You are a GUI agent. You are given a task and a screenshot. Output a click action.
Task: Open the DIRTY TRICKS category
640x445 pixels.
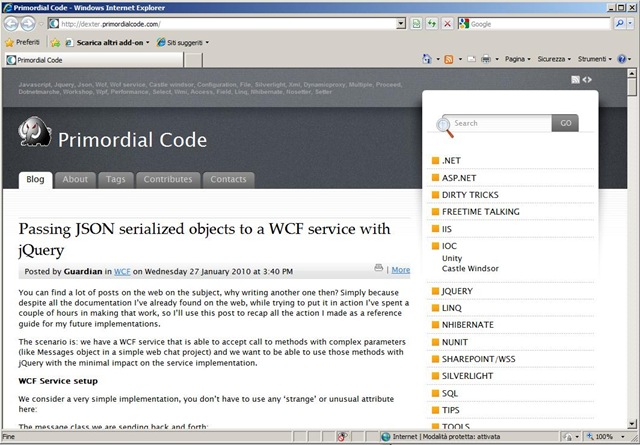coord(470,195)
